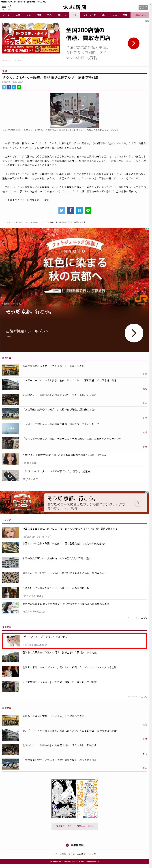Open the 観光 navigation tab
Viewport: 152px width, 868px height.
(x=49, y=15)
